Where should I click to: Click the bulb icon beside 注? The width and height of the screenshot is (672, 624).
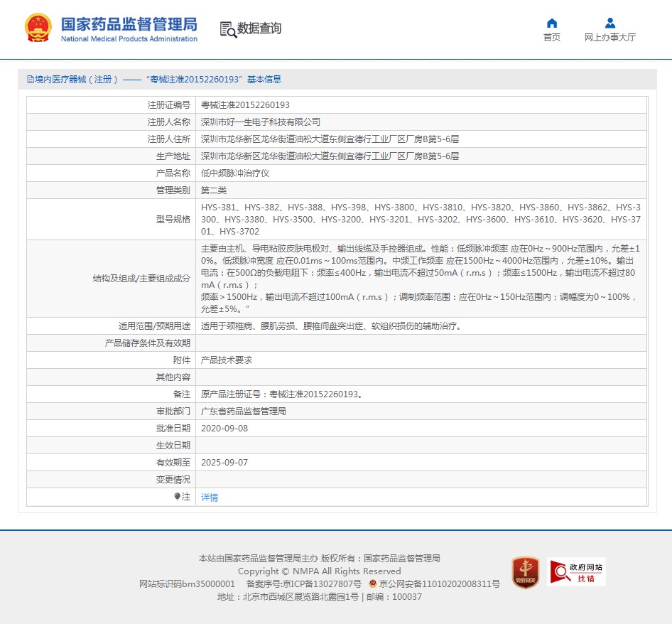coord(177,497)
